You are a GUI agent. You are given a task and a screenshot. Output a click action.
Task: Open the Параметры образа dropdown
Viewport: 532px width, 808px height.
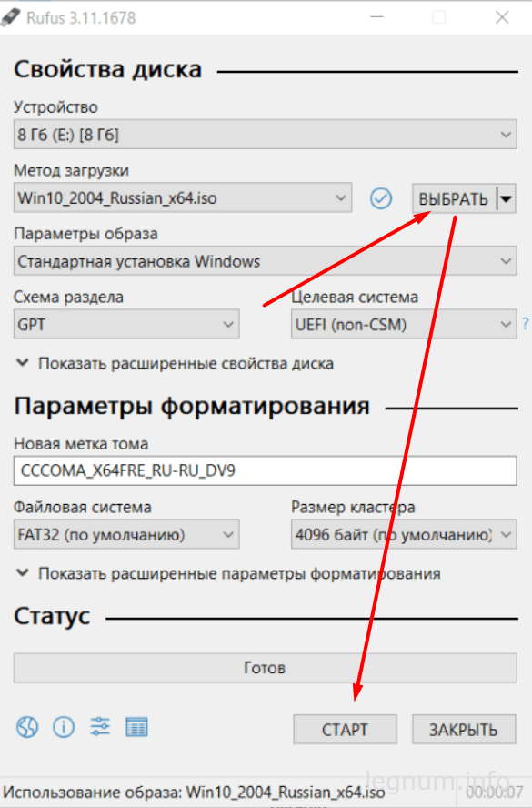point(266,261)
